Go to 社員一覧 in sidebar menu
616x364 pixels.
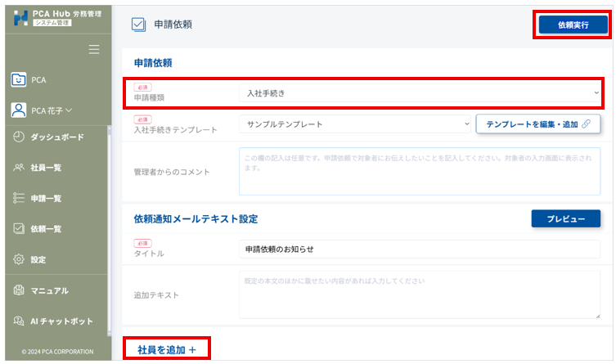tap(46, 168)
